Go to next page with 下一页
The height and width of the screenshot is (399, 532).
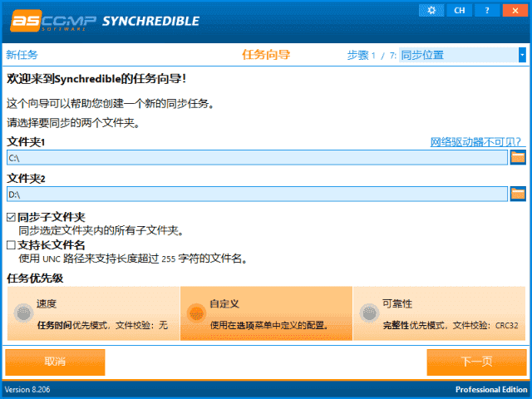pyautogui.click(x=476, y=362)
